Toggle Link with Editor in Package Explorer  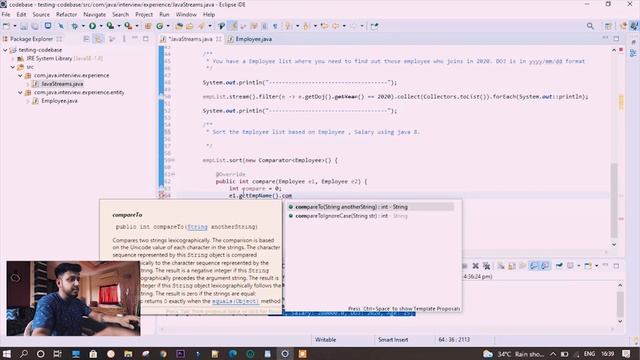[98, 39]
